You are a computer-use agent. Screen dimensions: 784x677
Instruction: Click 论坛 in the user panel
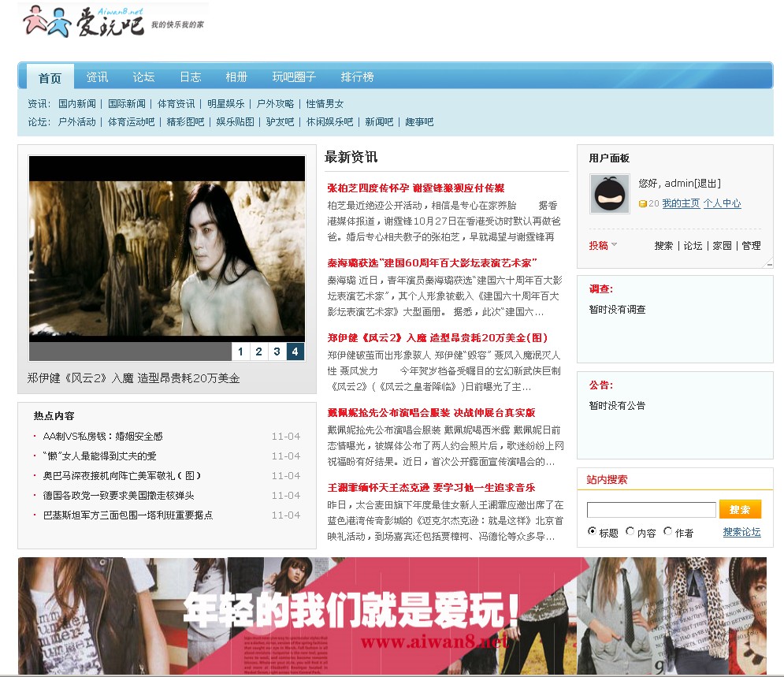693,245
